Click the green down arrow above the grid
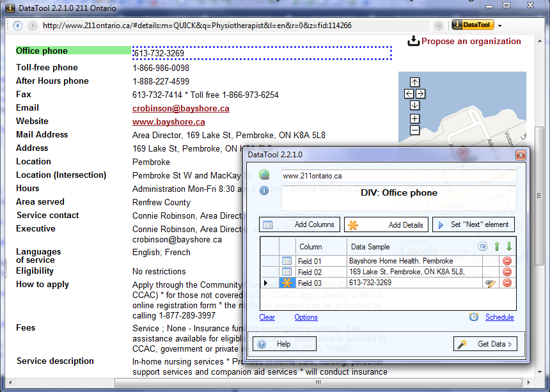 [508, 247]
